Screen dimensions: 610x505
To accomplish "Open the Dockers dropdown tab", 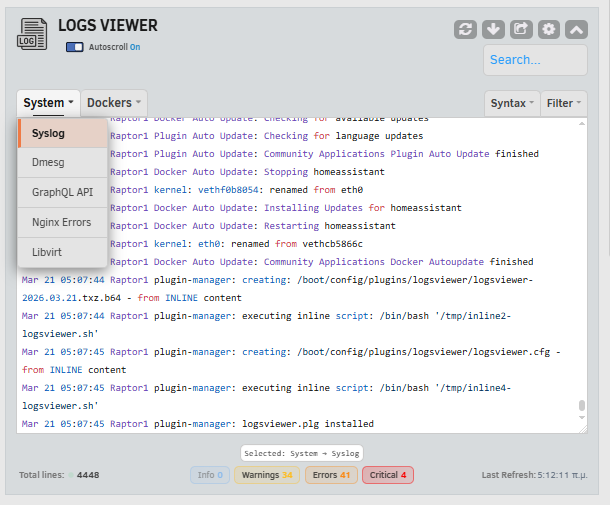I will click(x=114, y=103).
